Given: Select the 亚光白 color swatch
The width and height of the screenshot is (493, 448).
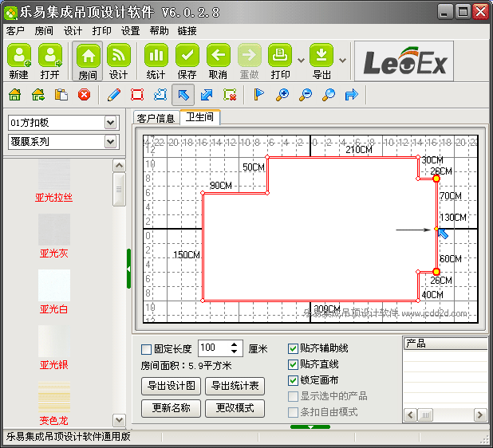Looking at the screenshot, I should [54, 285].
